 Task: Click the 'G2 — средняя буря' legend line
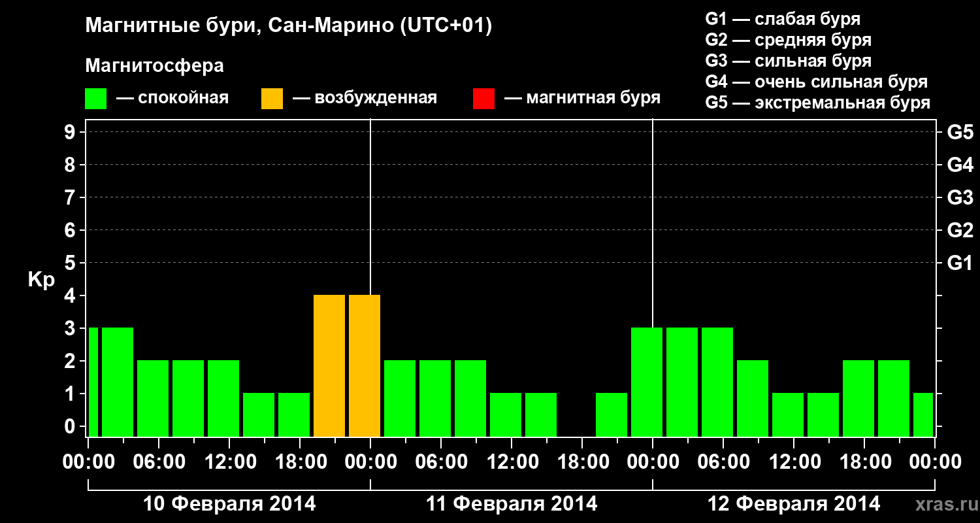click(789, 40)
